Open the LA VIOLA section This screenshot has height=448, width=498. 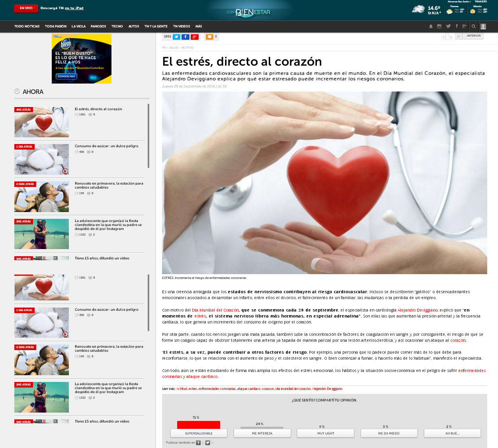pyautogui.click(x=78, y=27)
